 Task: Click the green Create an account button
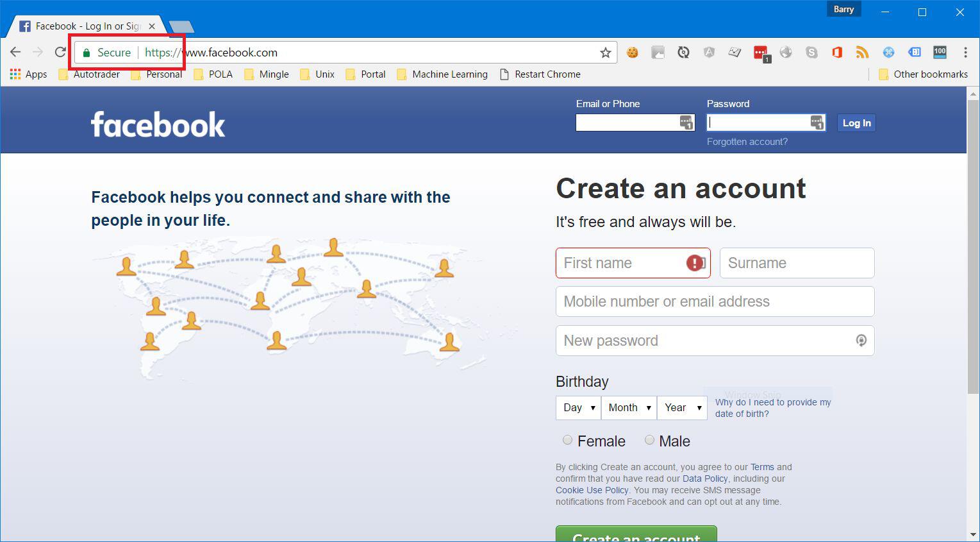coord(636,534)
